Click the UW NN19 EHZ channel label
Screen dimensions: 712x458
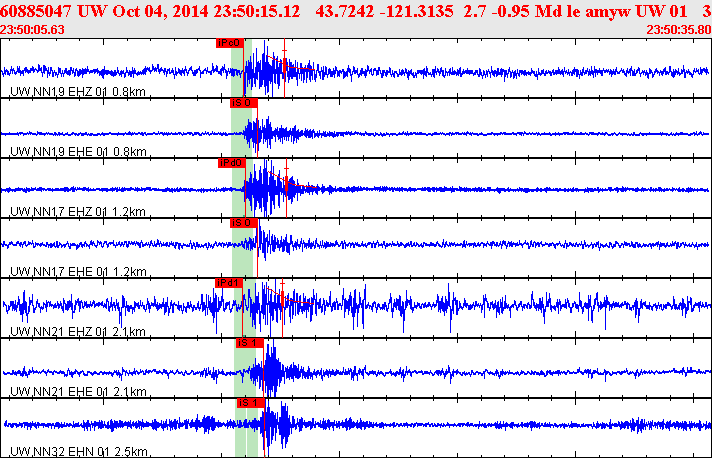coord(78,92)
